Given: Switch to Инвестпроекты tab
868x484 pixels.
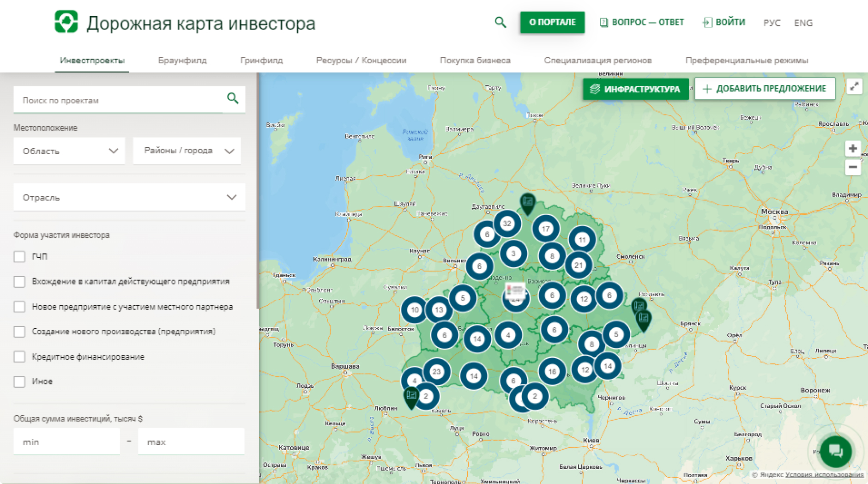Looking at the screenshot, I should pos(92,60).
